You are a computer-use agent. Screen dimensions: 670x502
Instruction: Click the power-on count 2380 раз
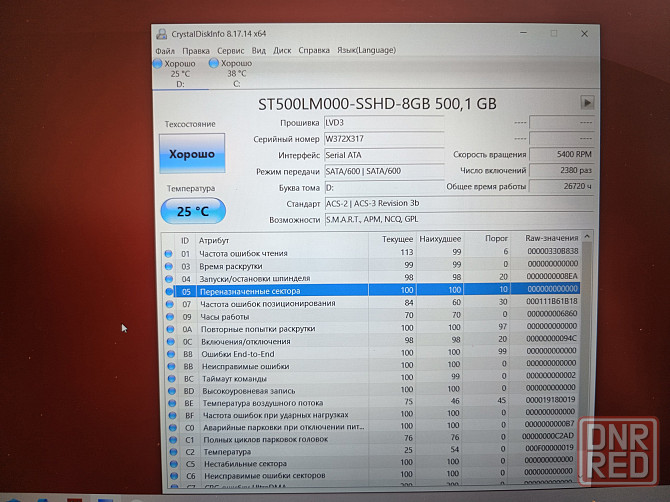[x=561, y=170]
